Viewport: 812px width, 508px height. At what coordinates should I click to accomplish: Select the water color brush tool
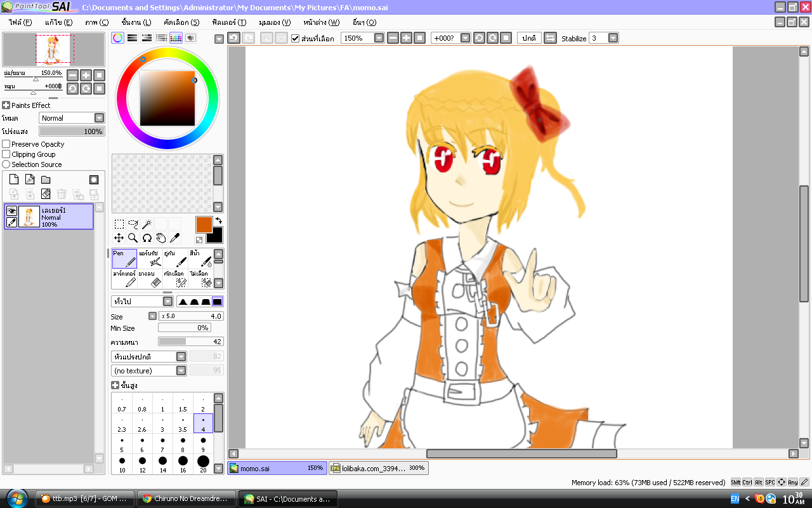coord(200,258)
